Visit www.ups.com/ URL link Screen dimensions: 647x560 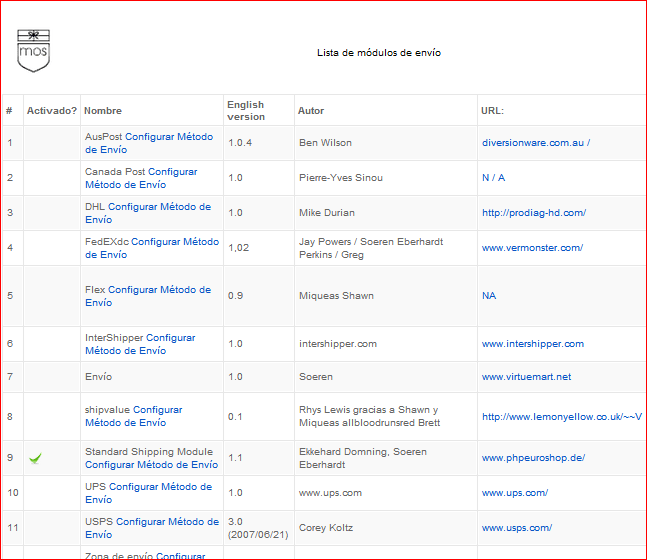click(x=515, y=493)
